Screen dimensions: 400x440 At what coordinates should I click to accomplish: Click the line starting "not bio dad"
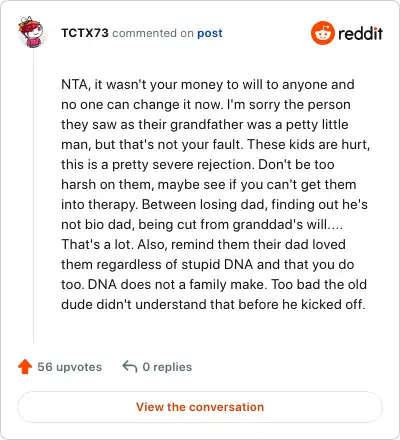(x=202, y=225)
